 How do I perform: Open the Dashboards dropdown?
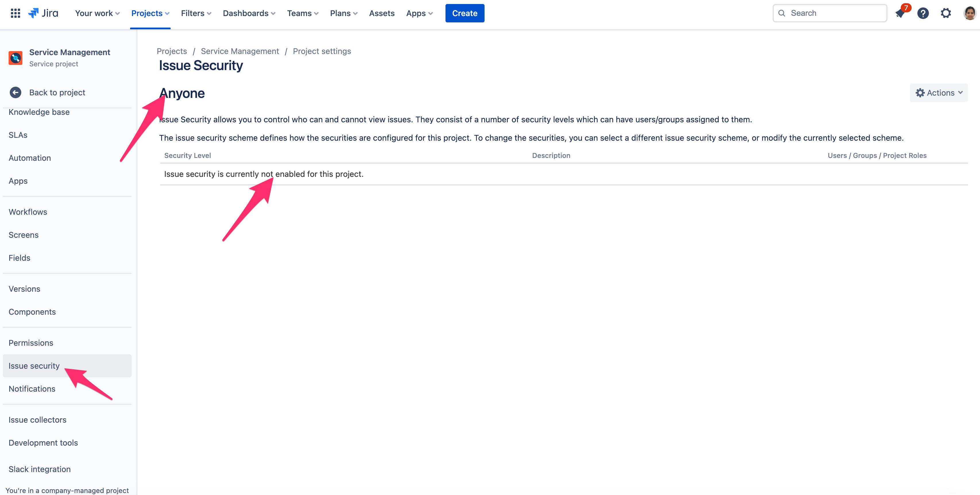(x=249, y=13)
